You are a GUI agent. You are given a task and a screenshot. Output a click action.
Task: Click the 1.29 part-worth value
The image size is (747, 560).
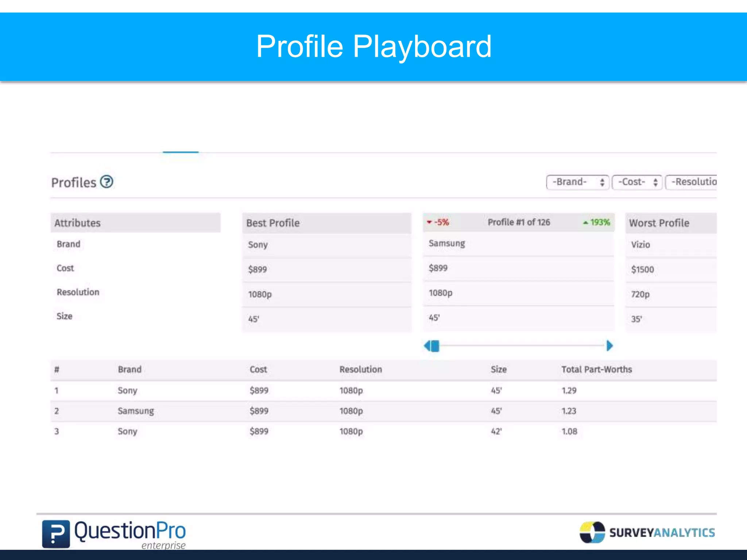[x=569, y=390]
